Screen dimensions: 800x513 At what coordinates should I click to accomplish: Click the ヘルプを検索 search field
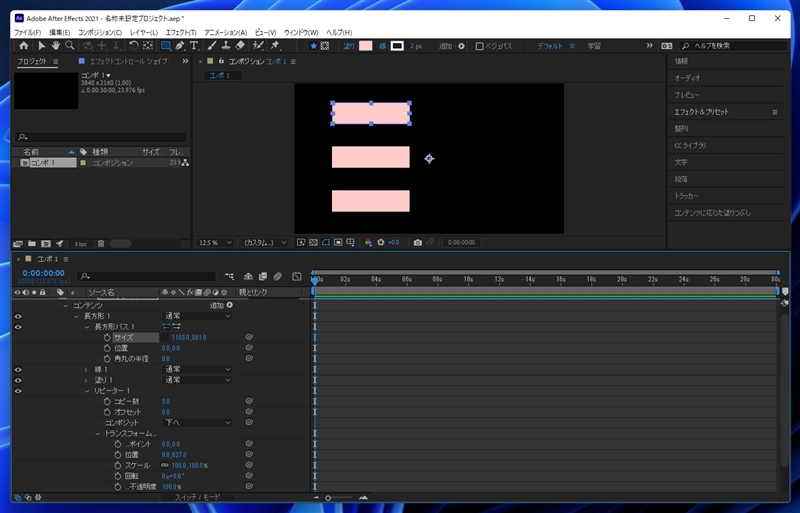[x=734, y=46]
